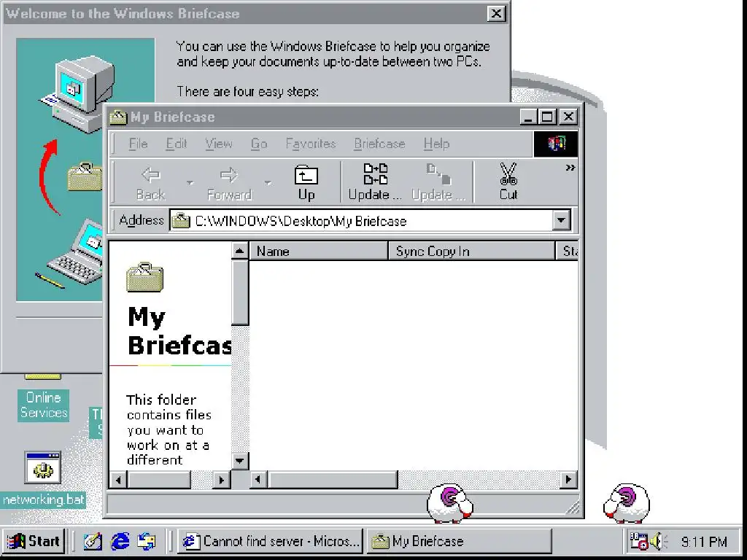747x560 pixels.
Task: Open the Forward history dropdown arrow
Action: 268,183
